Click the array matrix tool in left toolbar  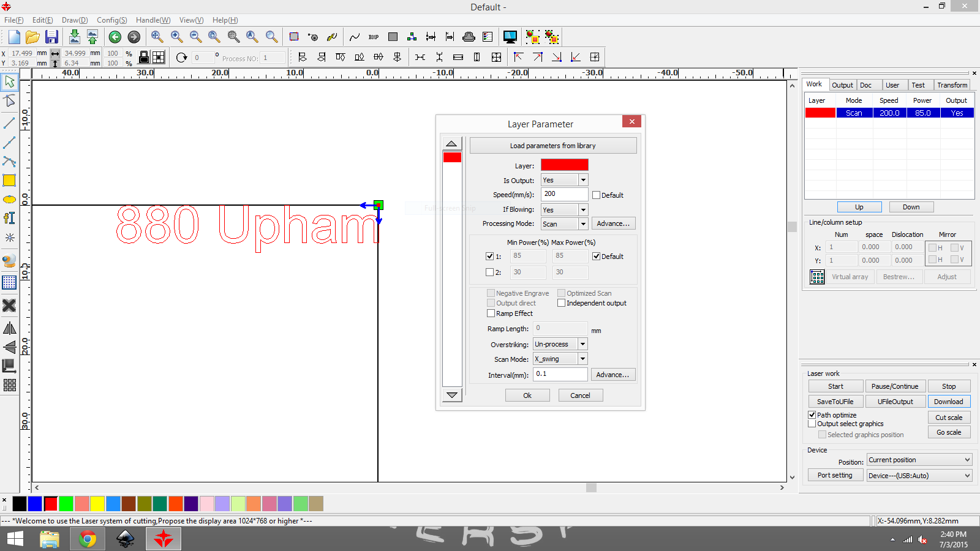pyautogui.click(x=10, y=385)
